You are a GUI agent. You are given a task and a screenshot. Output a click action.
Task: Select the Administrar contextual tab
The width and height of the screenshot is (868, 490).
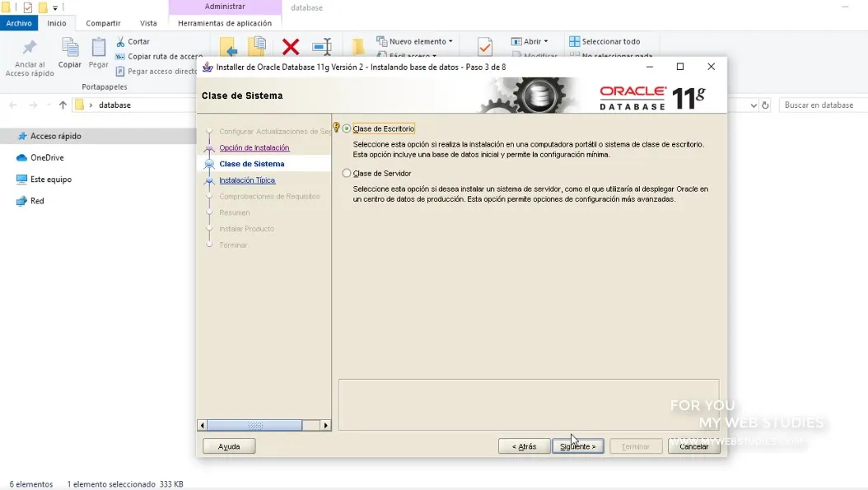tap(225, 7)
